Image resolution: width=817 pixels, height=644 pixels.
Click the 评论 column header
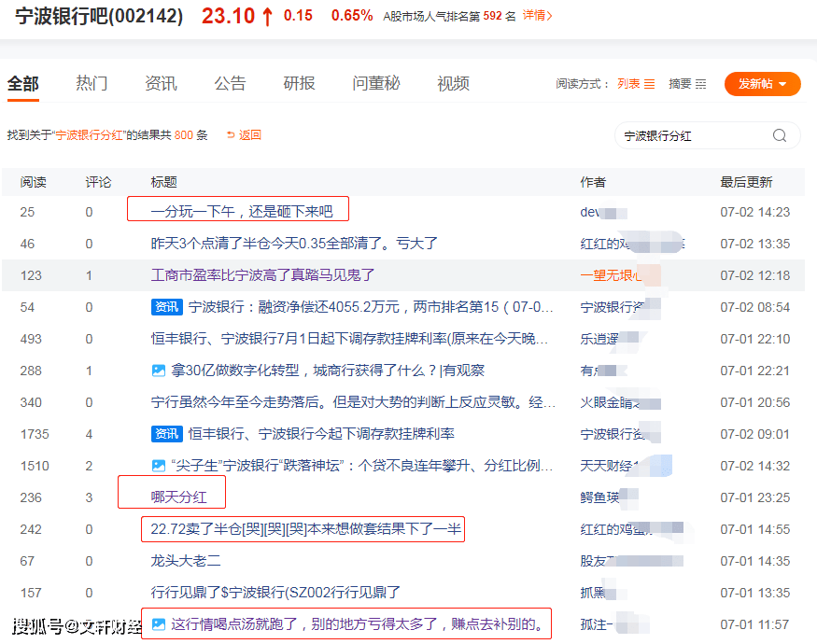pos(98,182)
